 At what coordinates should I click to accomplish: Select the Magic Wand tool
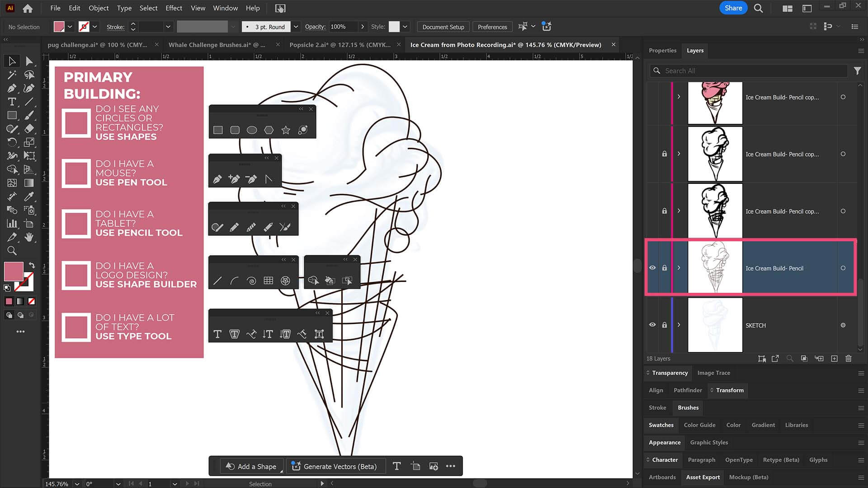pos(12,75)
